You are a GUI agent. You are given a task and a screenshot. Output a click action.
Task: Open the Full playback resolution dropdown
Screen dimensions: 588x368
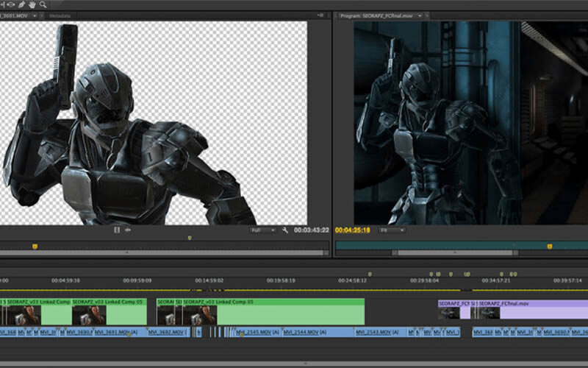pos(263,230)
